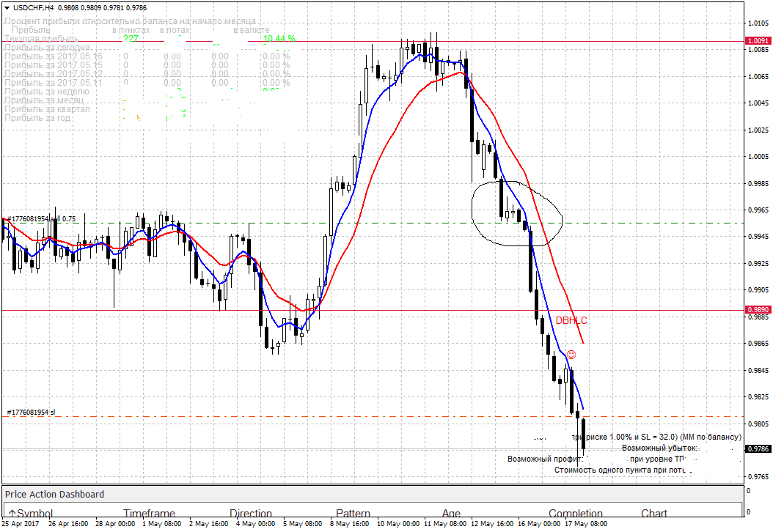
Task: Click the '25 Apr 2017' time axis label
Action: [x=21, y=524]
